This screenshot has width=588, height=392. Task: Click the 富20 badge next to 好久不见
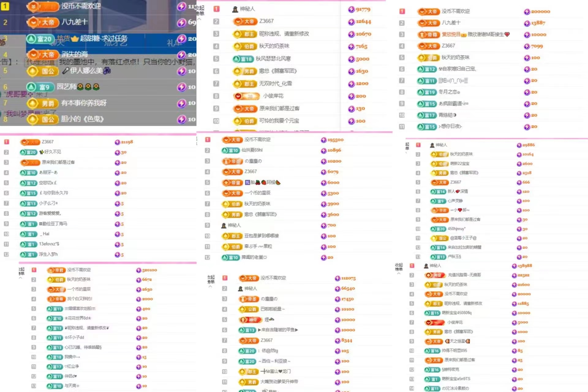[x=28, y=152]
